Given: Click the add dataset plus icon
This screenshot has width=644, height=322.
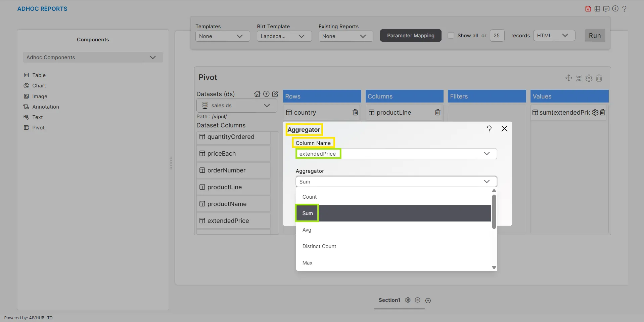Looking at the screenshot, I should 266,94.
